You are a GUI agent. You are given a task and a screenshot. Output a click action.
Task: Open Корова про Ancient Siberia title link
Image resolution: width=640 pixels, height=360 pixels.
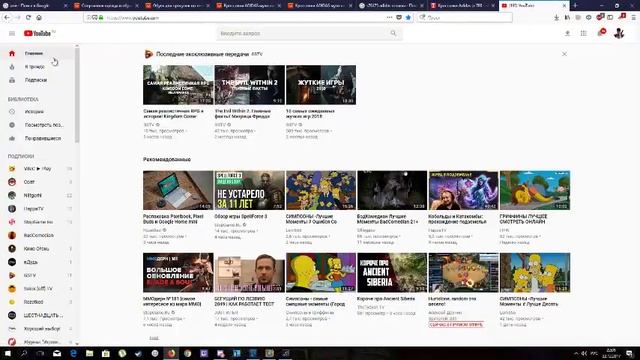[x=386, y=299]
